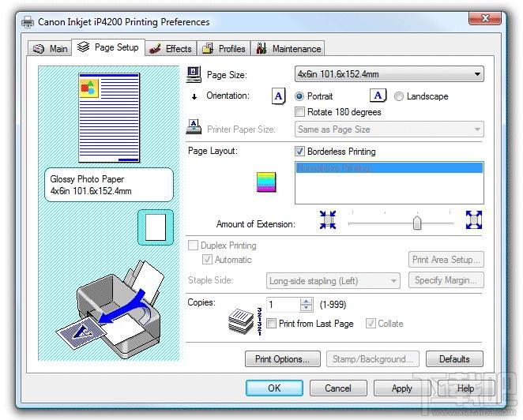This screenshot has width=523, height=420.
Task: Select the Portrait radio button
Action: (x=299, y=96)
